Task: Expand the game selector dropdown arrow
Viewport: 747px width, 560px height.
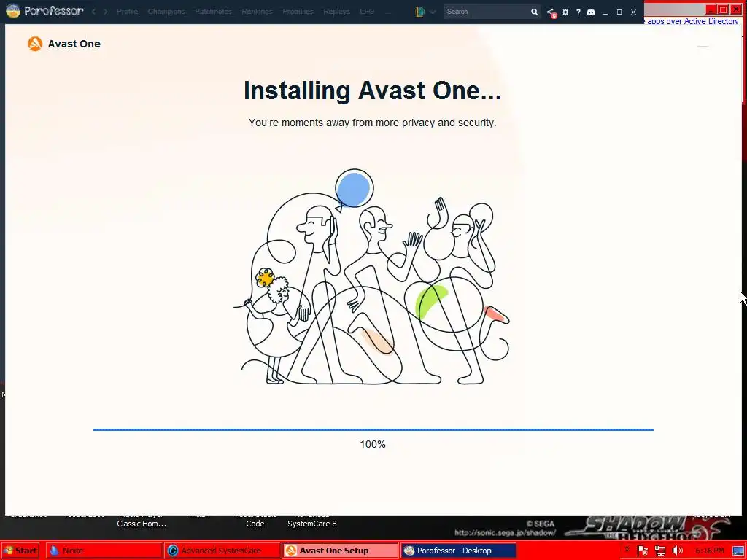Action: [x=433, y=12]
